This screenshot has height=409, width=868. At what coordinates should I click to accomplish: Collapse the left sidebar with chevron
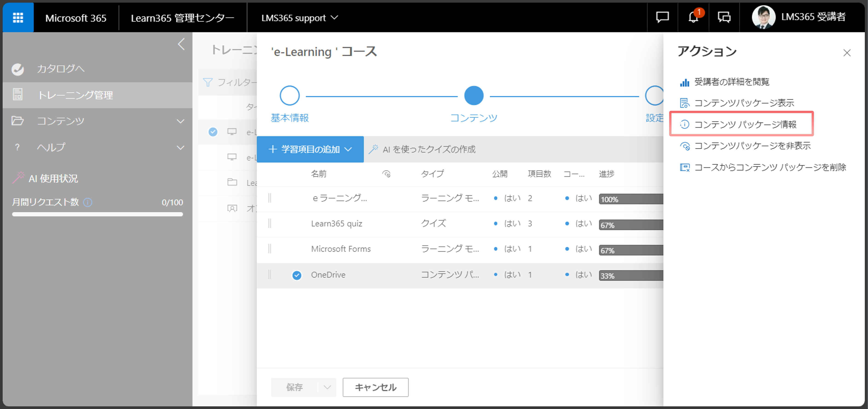coord(181,44)
